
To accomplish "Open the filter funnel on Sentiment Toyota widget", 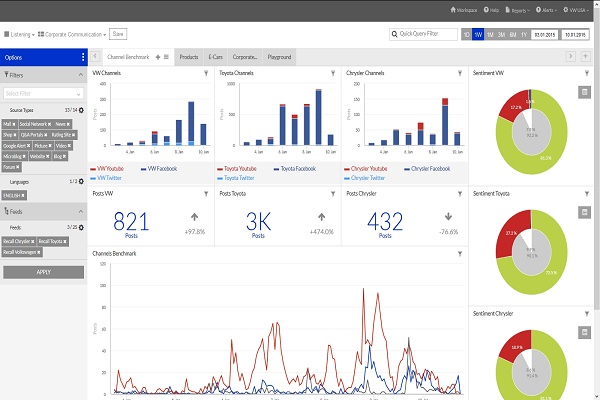I will pos(587,194).
